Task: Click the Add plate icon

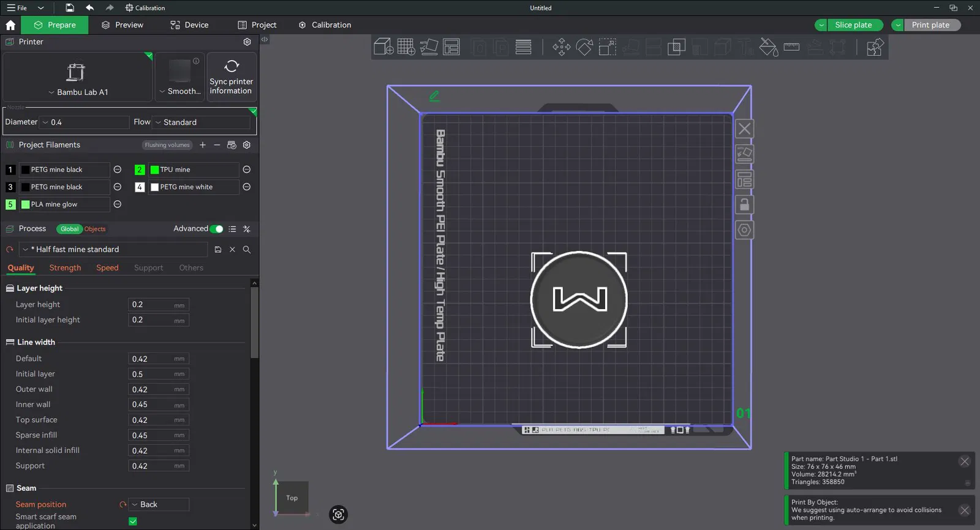Action: (405, 47)
